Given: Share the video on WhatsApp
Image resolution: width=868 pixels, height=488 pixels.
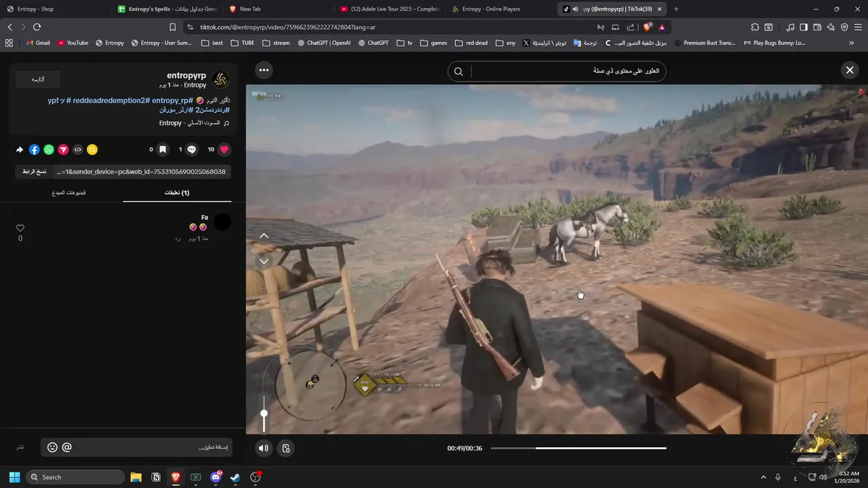Looking at the screenshot, I should coord(49,150).
